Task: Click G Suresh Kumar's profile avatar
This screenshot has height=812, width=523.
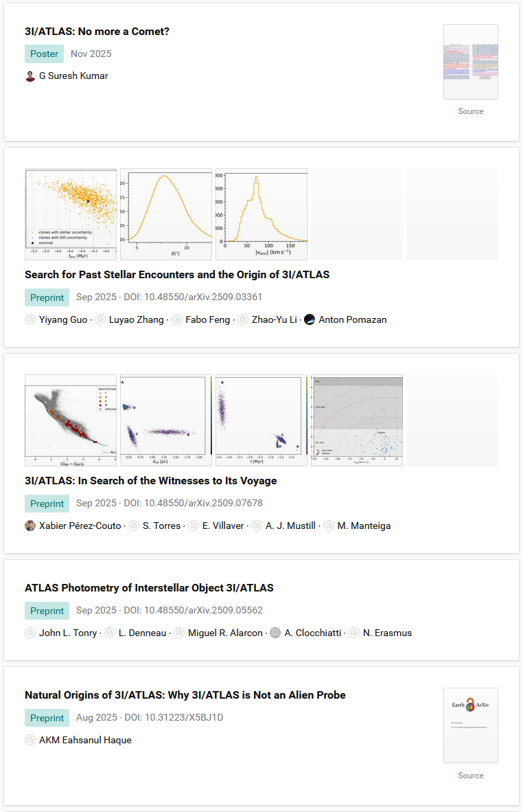Action: [30, 76]
